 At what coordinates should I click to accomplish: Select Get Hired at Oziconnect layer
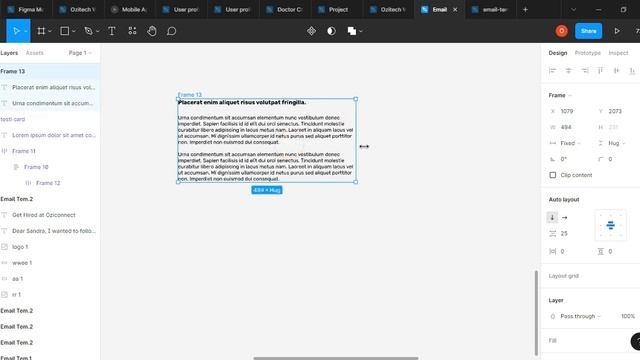[50, 215]
